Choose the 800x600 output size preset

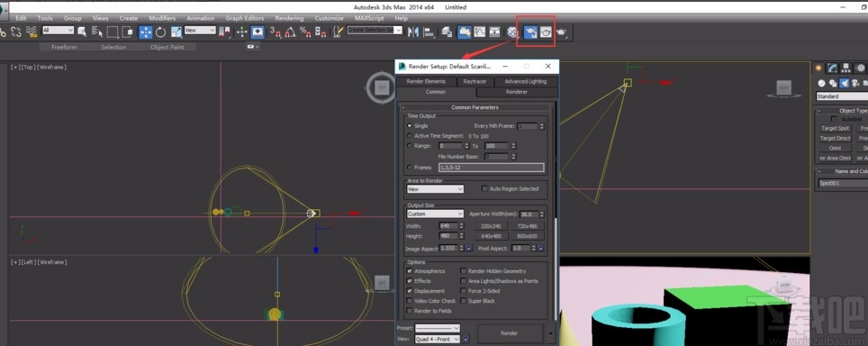click(x=527, y=236)
